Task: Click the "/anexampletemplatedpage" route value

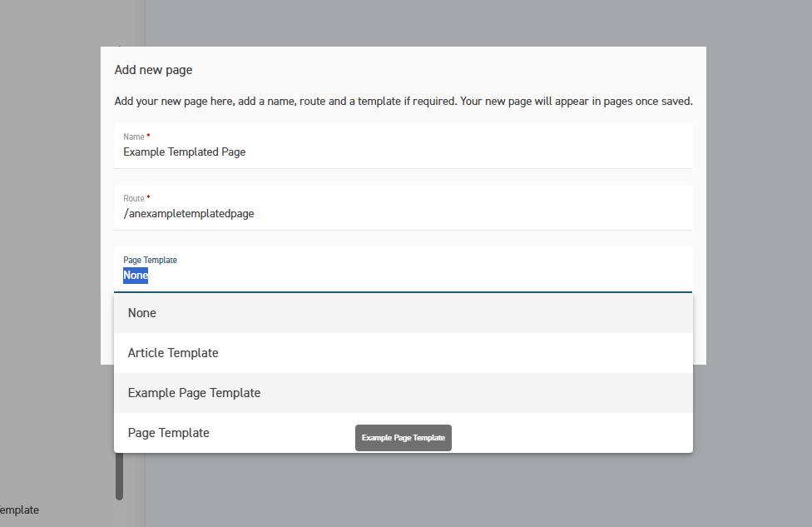Action: point(189,213)
